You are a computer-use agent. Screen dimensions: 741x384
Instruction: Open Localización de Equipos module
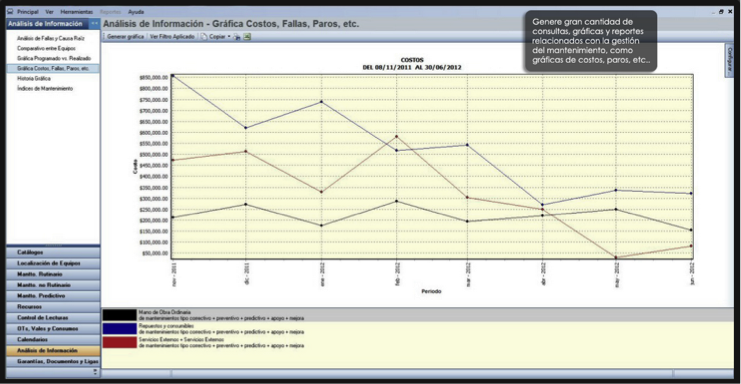point(53,263)
